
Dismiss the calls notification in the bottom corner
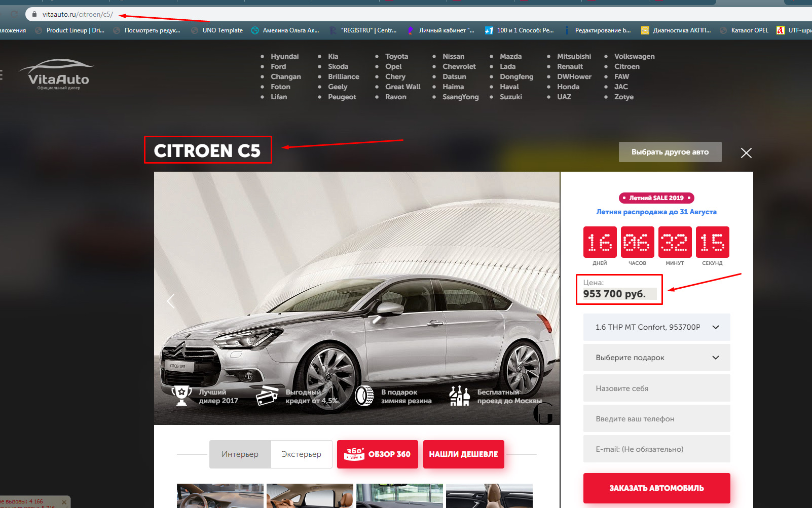(64, 502)
